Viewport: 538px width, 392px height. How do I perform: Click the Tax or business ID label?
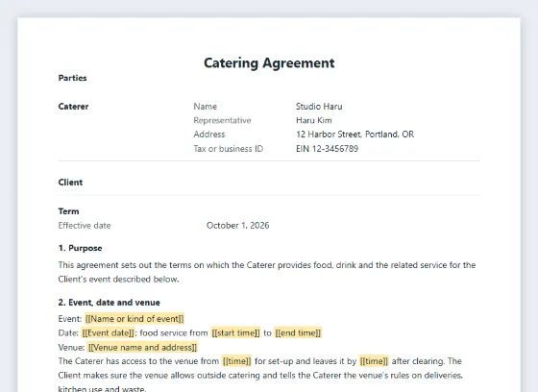229,149
